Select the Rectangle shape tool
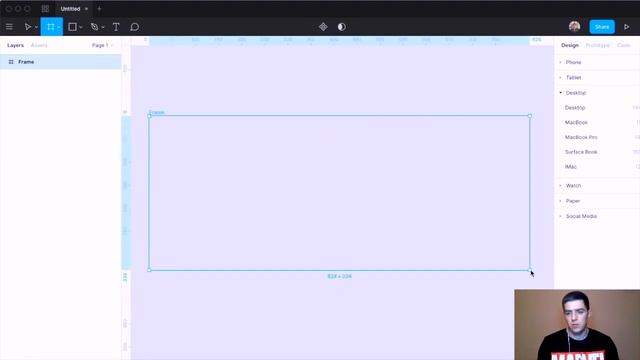 72,27
